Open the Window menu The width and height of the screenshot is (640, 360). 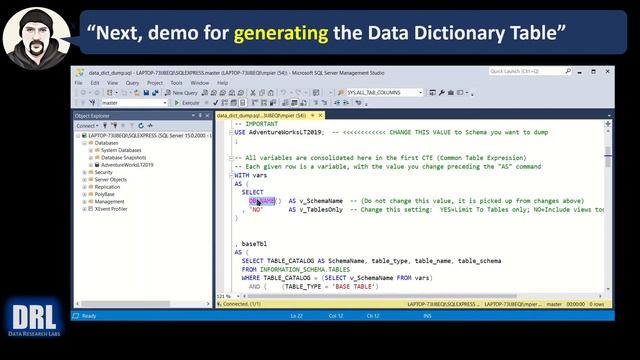pos(200,82)
